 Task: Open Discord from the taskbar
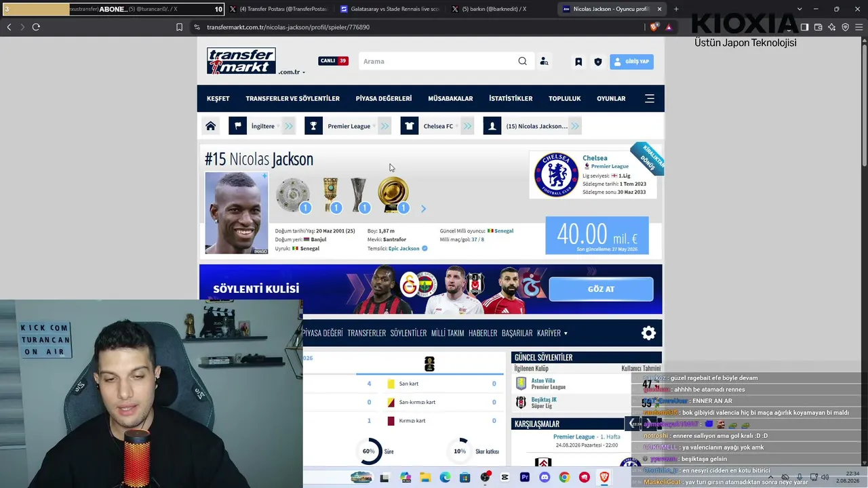pos(545,478)
